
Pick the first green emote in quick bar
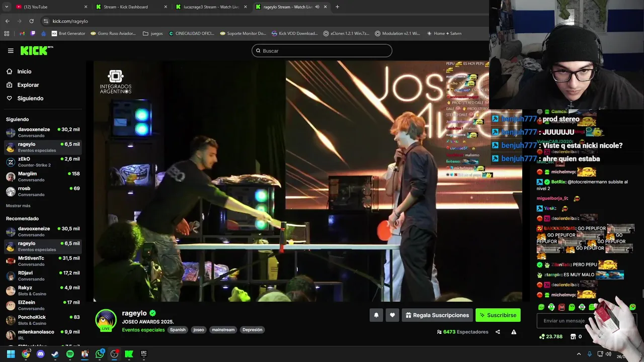pos(541,307)
